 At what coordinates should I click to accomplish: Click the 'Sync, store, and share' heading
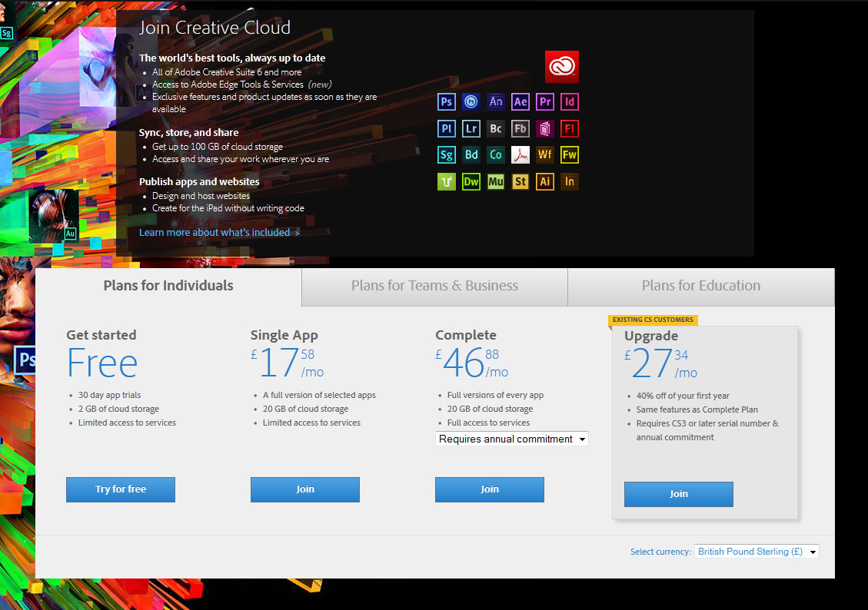point(189,133)
